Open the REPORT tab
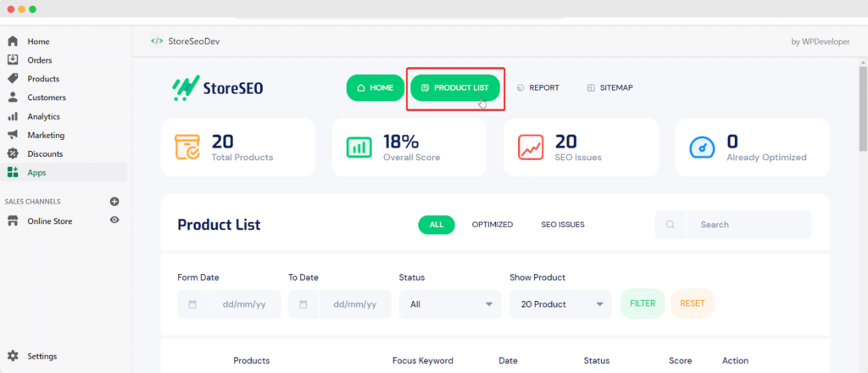Image resolution: width=868 pixels, height=373 pixels. tap(537, 88)
